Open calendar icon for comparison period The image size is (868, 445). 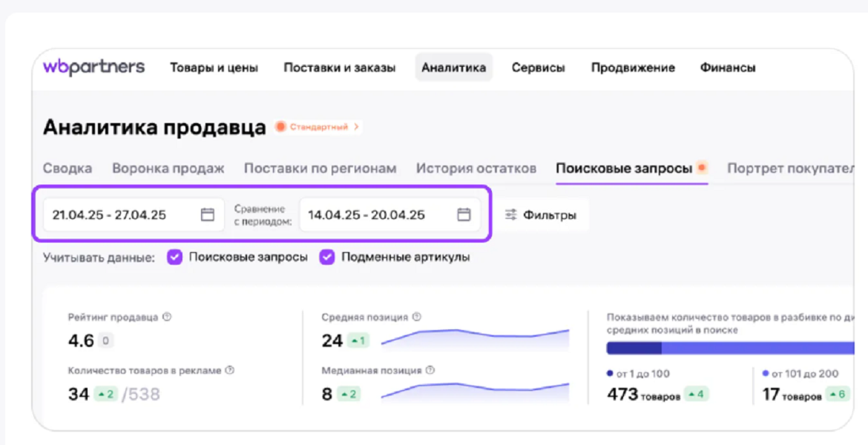point(464,215)
